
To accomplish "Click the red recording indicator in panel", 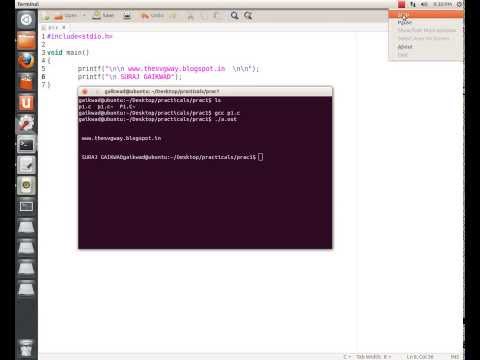I will pos(402,4).
